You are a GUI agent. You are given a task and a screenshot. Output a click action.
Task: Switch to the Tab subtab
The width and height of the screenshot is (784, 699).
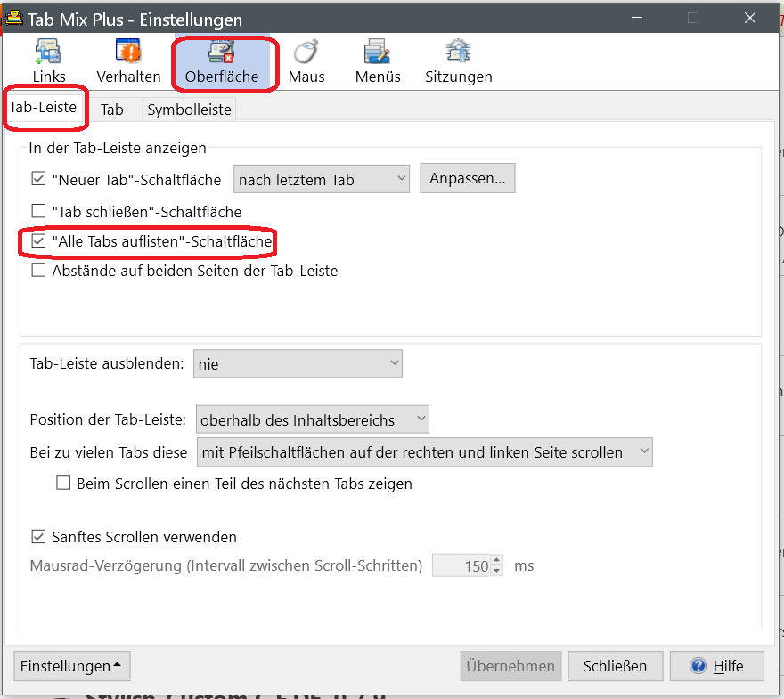point(112,110)
